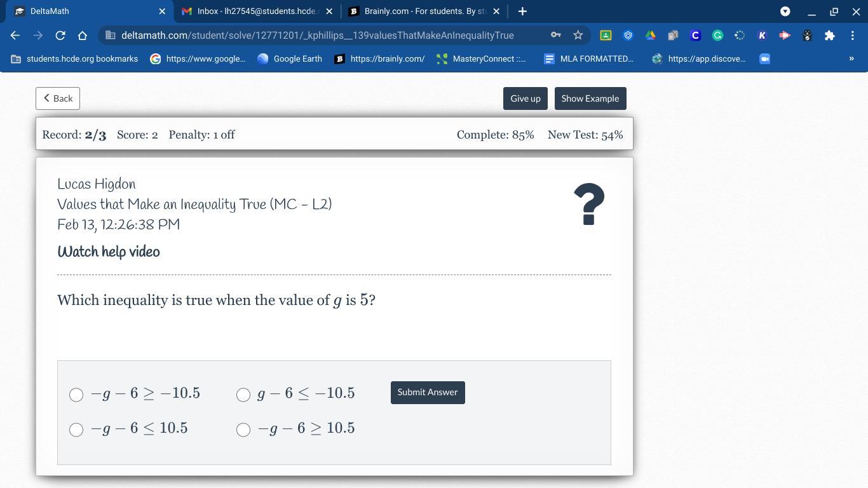Choose the answer −g − 6 ≤ 10.5

point(76,430)
